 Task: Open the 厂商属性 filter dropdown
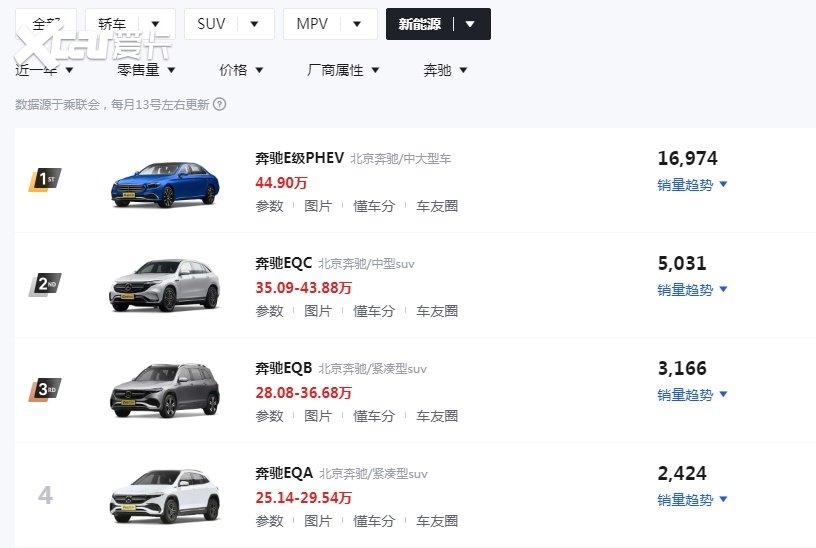(343, 70)
